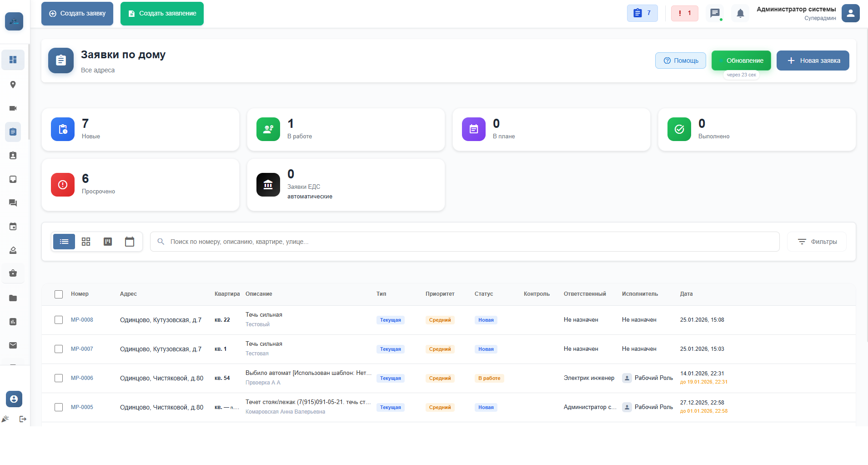Click the logout icon in sidebar
Screen dimensions: 868x465
tap(23, 419)
